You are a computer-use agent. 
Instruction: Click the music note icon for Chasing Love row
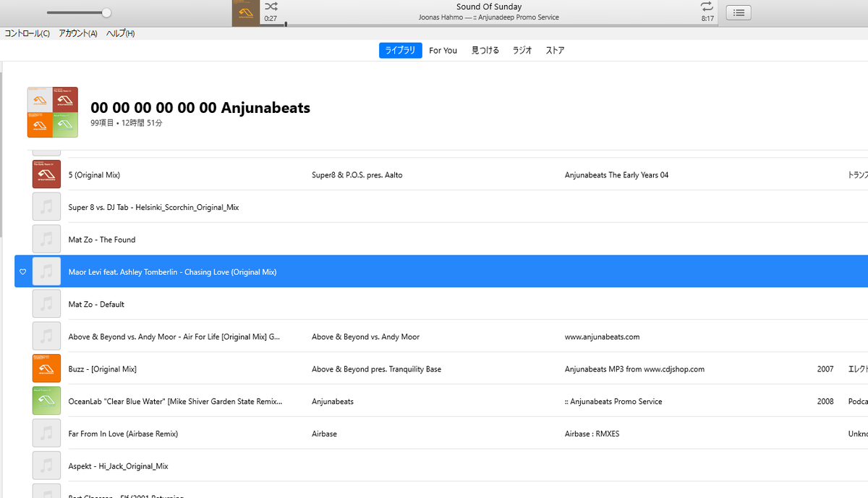click(x=46, y=271)
